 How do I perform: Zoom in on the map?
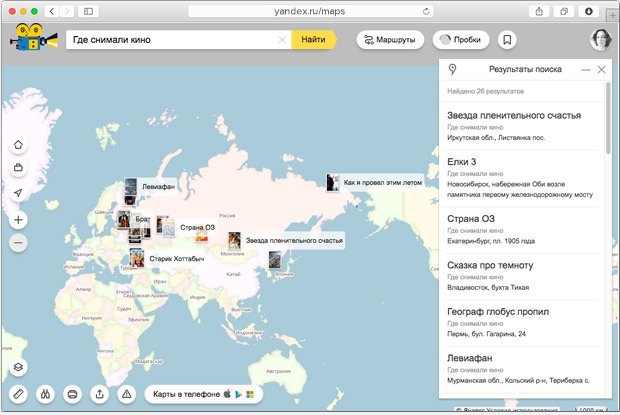(18, 220)
